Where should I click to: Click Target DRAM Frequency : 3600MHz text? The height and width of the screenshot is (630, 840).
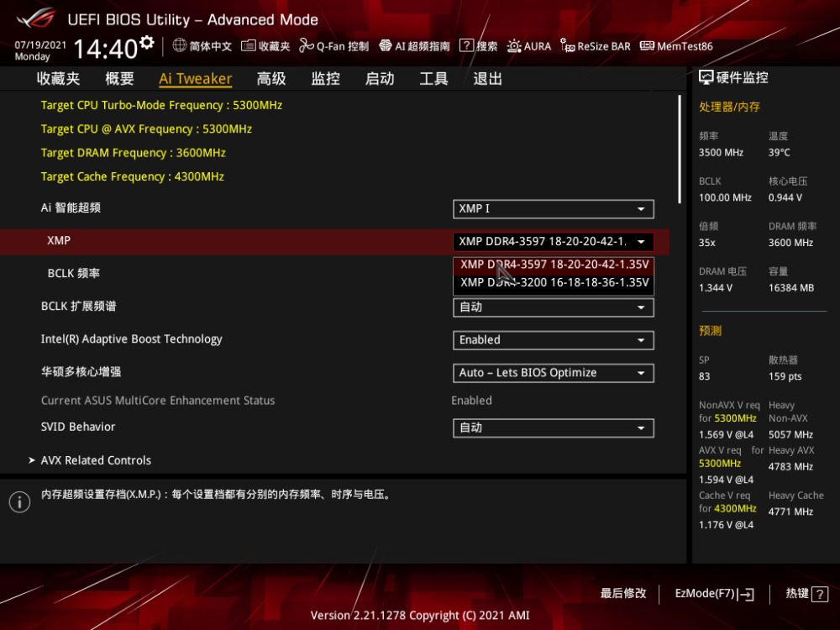point(134,153)
